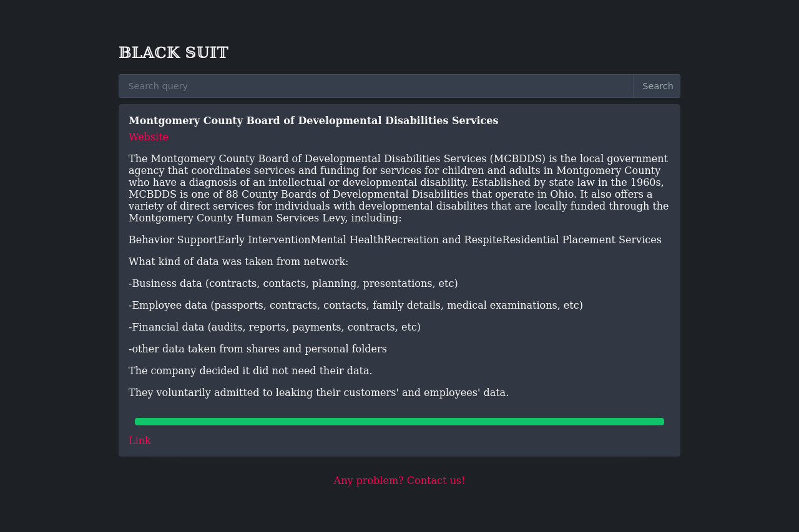This screenshot has width=799, height=532.
Task: Click the Residential Placement Services text
Action: coord(582,240)
